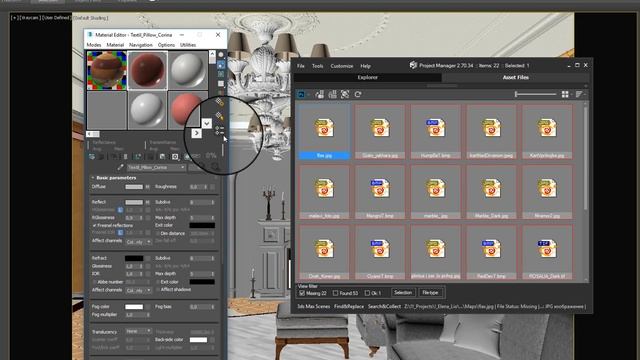Select the multicolor checker material sample slot

click(107, 70)
